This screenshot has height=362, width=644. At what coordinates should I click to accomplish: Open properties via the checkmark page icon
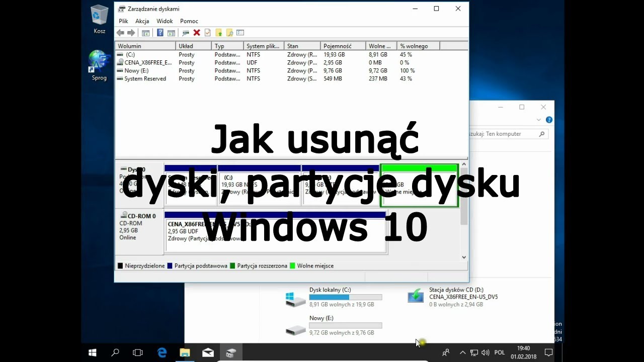[207, 33]
